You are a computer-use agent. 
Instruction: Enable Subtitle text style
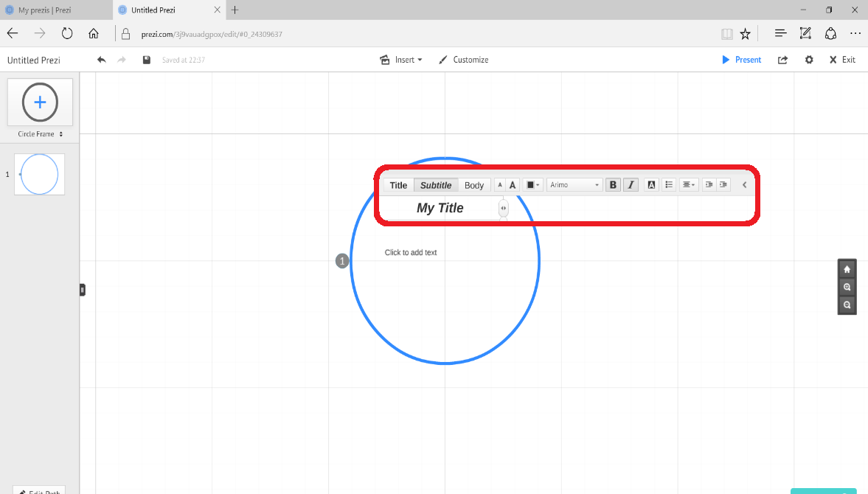[x=436, y=184]
